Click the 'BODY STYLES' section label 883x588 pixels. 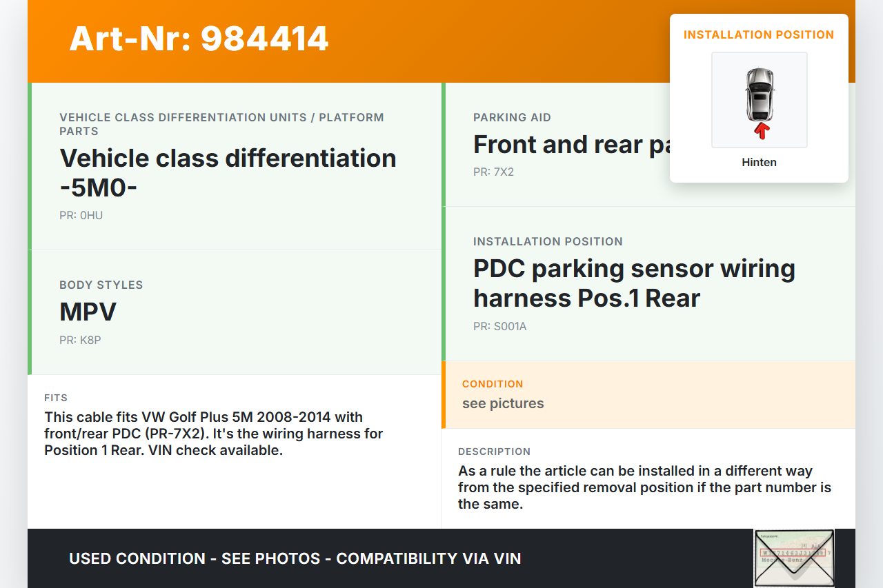[x=101, y=285]
